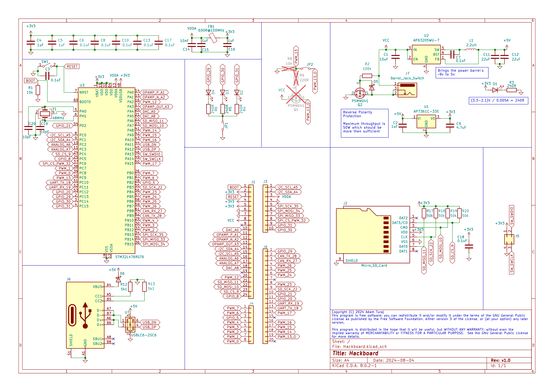Select the inductor L1 2.2uH symbol

471,50
